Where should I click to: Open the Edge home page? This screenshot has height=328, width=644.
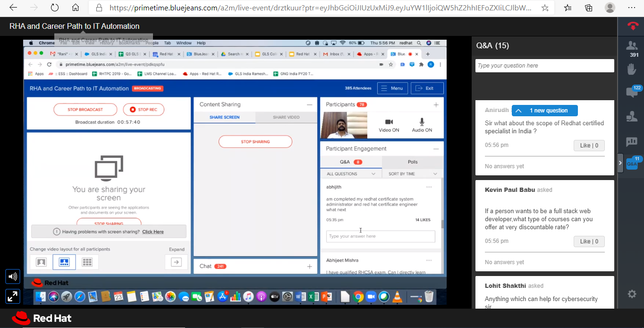75,8
